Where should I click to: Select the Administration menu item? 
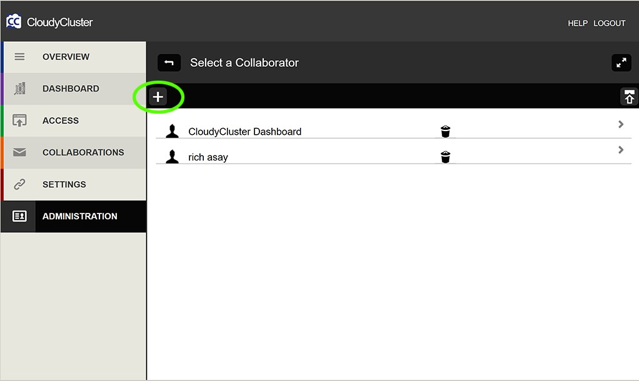(75, 216)
